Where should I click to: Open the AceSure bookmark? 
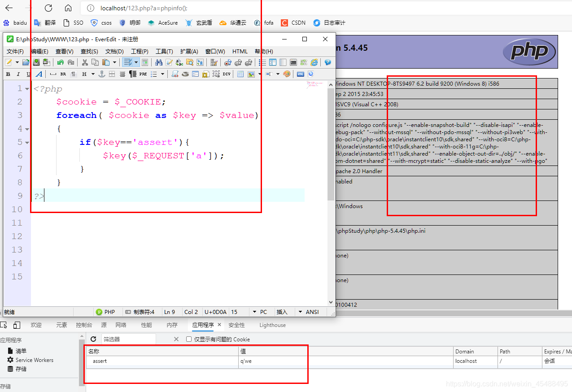coord(163,22)
